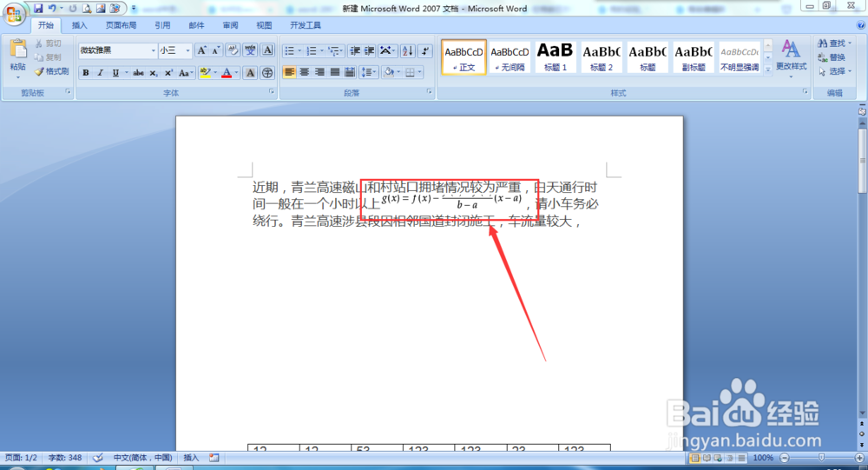The image size is (868, 470).
Task: Apply distributed alignment
Action: pyautogui.click(x=349, y=72)
